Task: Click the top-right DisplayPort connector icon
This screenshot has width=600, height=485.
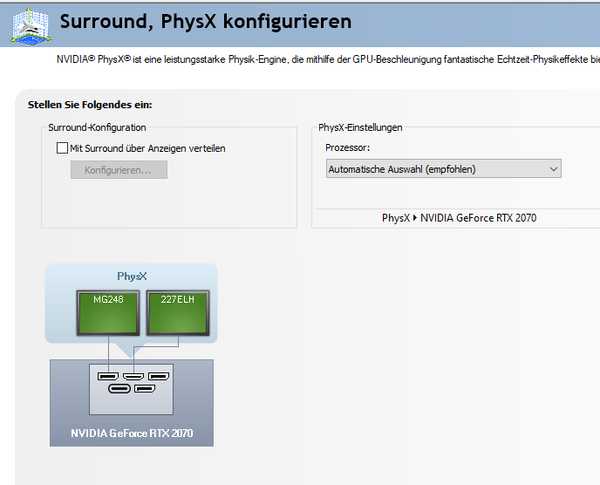Action: pyautogui.click(x=158, y=377)
